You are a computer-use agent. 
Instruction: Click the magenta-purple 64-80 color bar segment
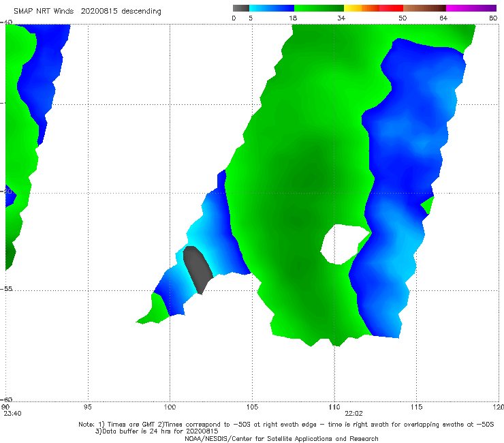pyautogui.click(x=471, y=8)
